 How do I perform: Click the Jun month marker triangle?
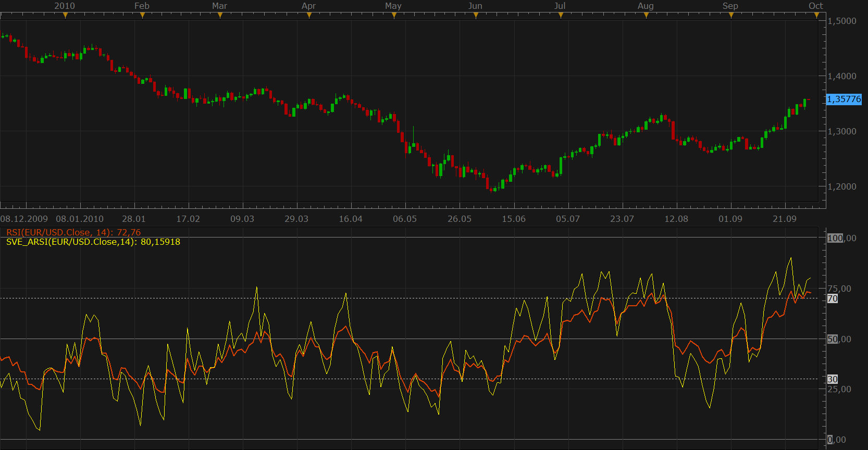(x=476, y=15)
